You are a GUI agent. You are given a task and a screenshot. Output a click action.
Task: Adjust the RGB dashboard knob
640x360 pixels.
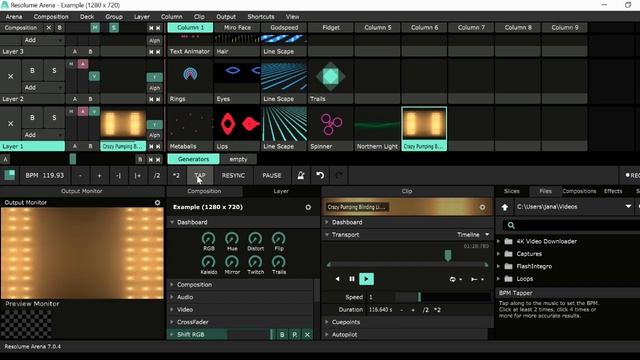(x=209, y=238)
